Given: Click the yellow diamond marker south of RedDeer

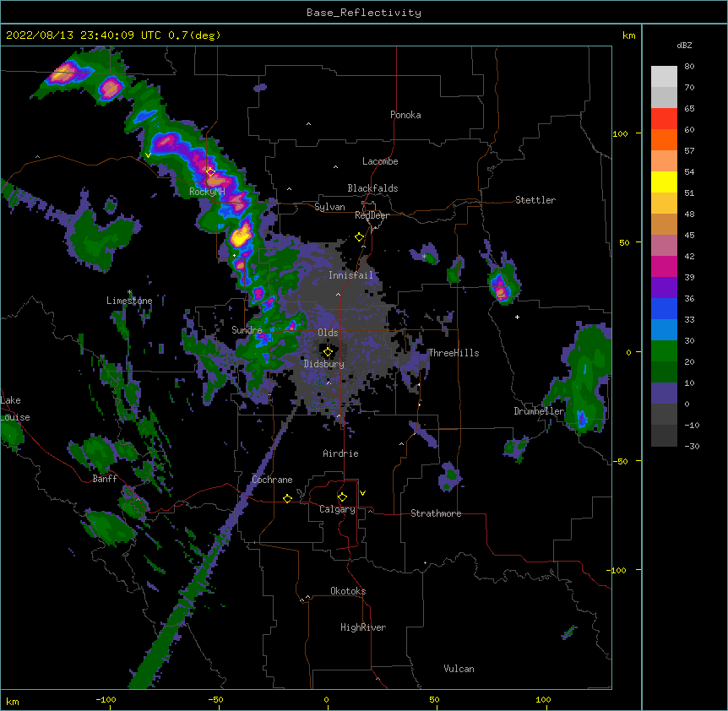Looking at the screenshot, I should 359,237.
